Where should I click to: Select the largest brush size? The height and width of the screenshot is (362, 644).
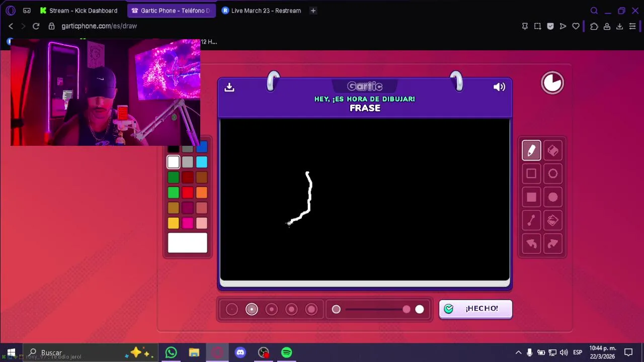[x=311, y=309]
